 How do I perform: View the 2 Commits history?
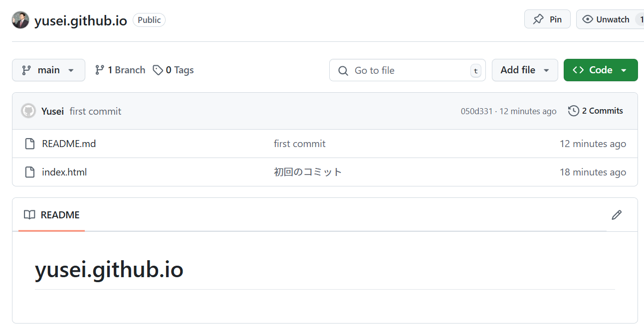pyautogui.click(x=602, y=111)
